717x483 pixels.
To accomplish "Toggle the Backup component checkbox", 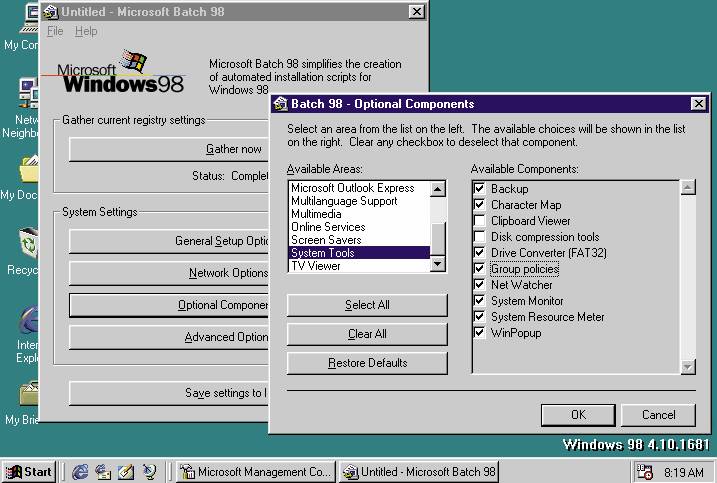I will (479, 188).
